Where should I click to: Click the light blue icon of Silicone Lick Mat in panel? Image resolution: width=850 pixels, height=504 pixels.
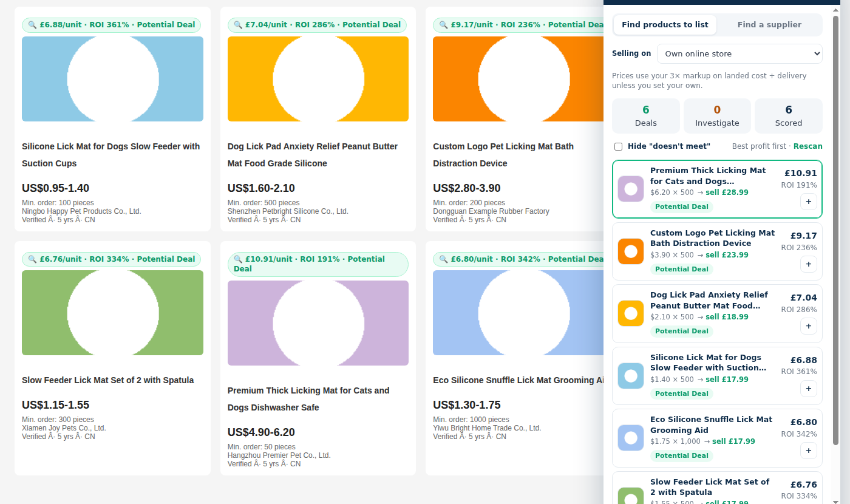tap(631, 376)
